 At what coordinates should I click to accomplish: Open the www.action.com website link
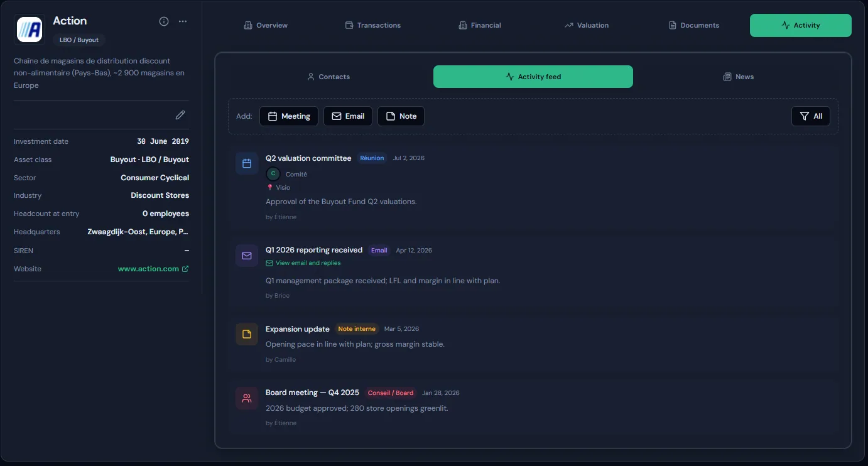pos(153,269)
